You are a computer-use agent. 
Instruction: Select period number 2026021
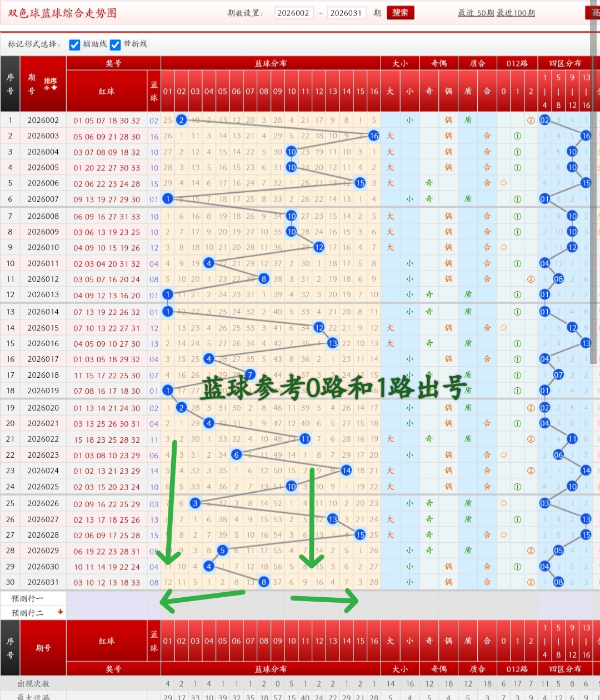point(43,423)
